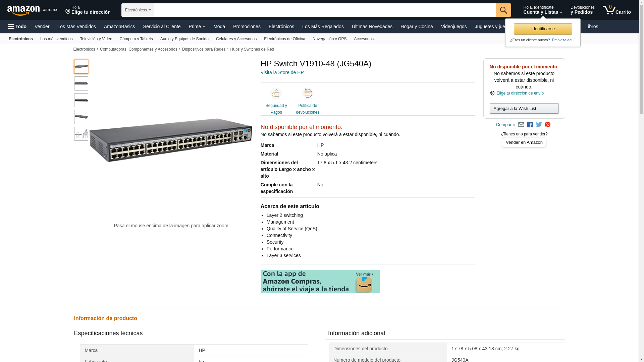Visit the HP Store link
Image resolution: width=644 pixels, height=362 pixels.
point(282,72)
